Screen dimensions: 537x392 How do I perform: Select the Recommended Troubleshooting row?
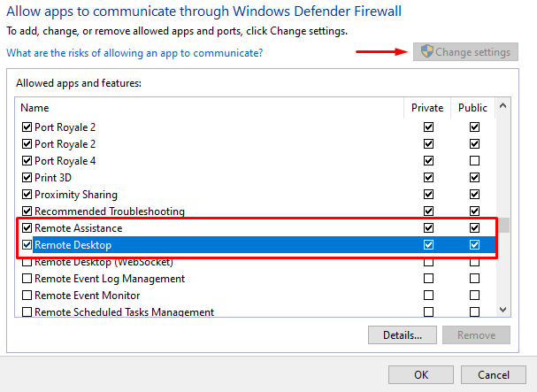(109, 211)
